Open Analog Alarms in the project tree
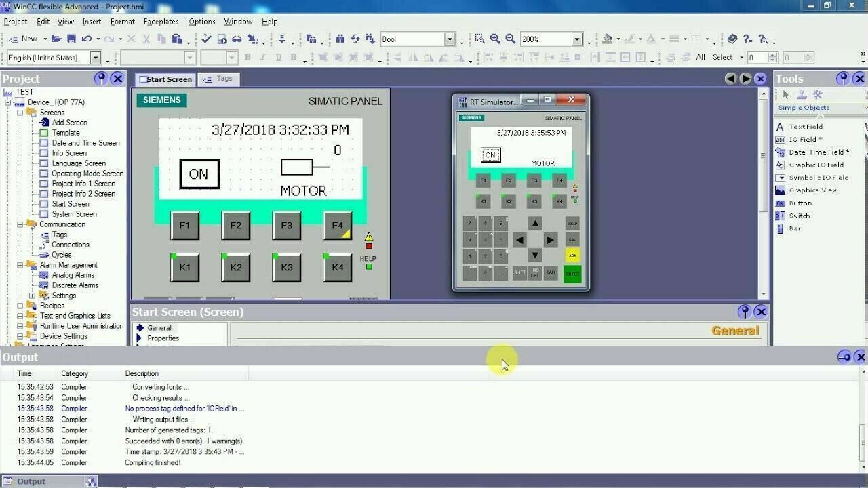This screenshot has width=868, height=488. tap(73, 275)
